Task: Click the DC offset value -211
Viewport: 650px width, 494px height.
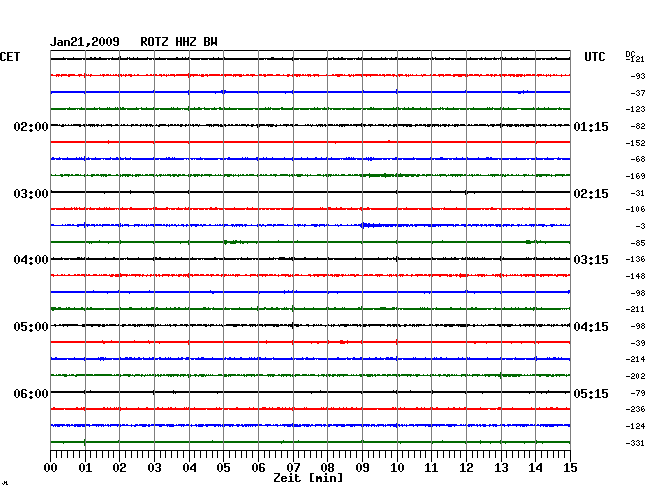Action: tap(635, 309)
